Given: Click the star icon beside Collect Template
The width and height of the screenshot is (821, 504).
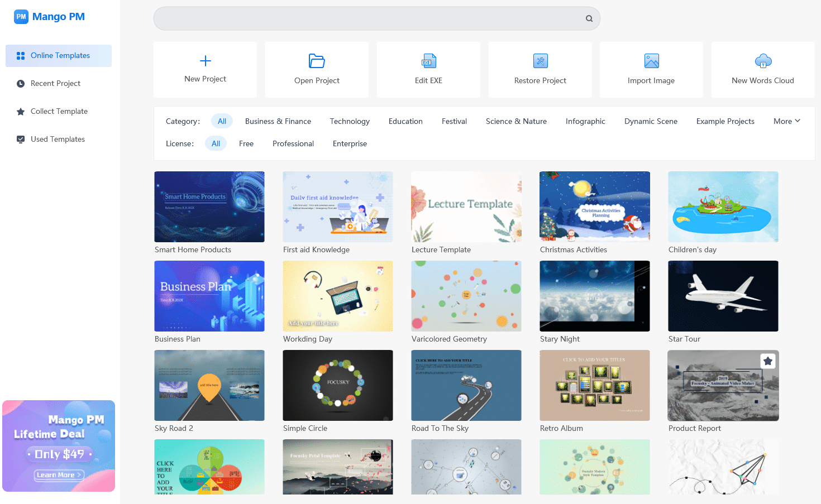Looking at the screenshot, I should point(20,111).
